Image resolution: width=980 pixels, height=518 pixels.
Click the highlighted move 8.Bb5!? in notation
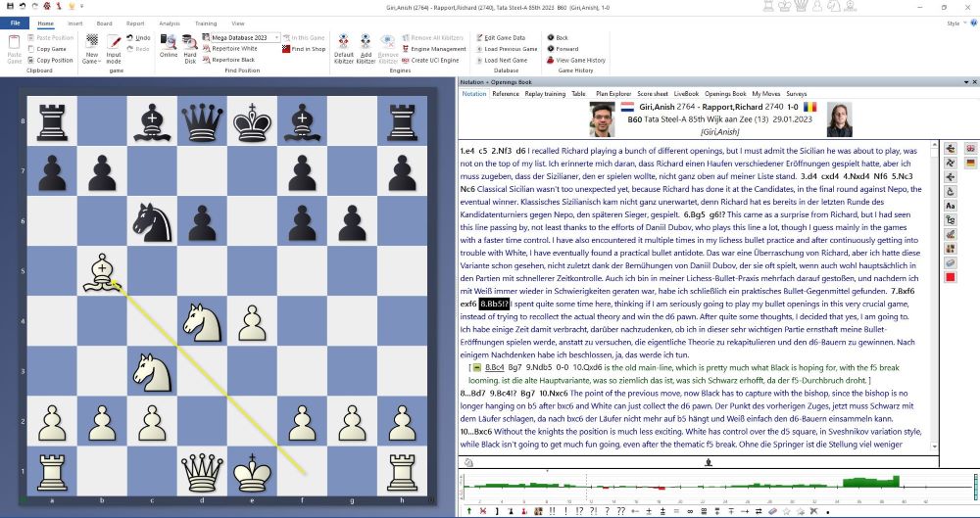click(494, 304)
